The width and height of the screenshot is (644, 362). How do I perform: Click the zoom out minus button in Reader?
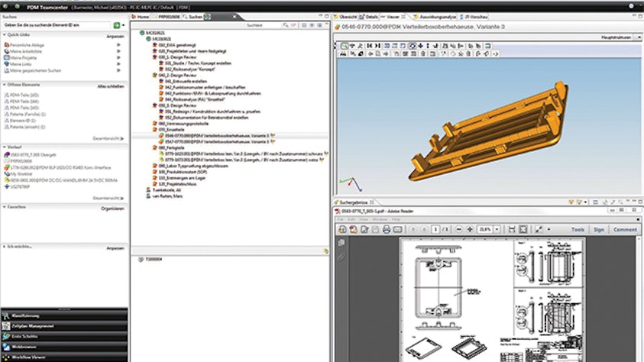click(459, 230)
